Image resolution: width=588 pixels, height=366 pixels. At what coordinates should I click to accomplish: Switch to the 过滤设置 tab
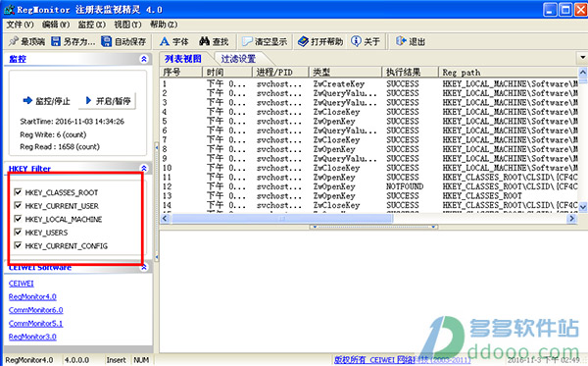238,59
